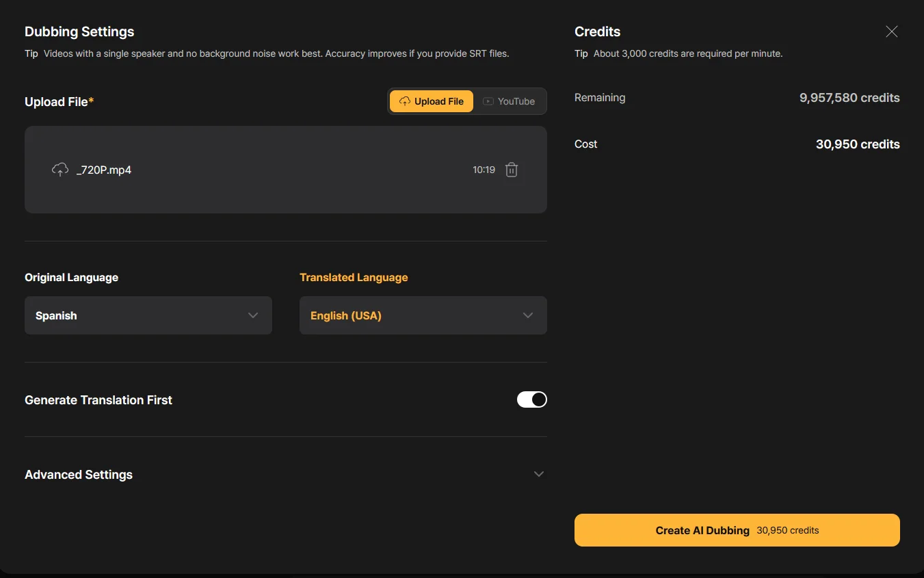Click the Advanced Settings chevron arrow
924x578 pixels.
[538, 474]
